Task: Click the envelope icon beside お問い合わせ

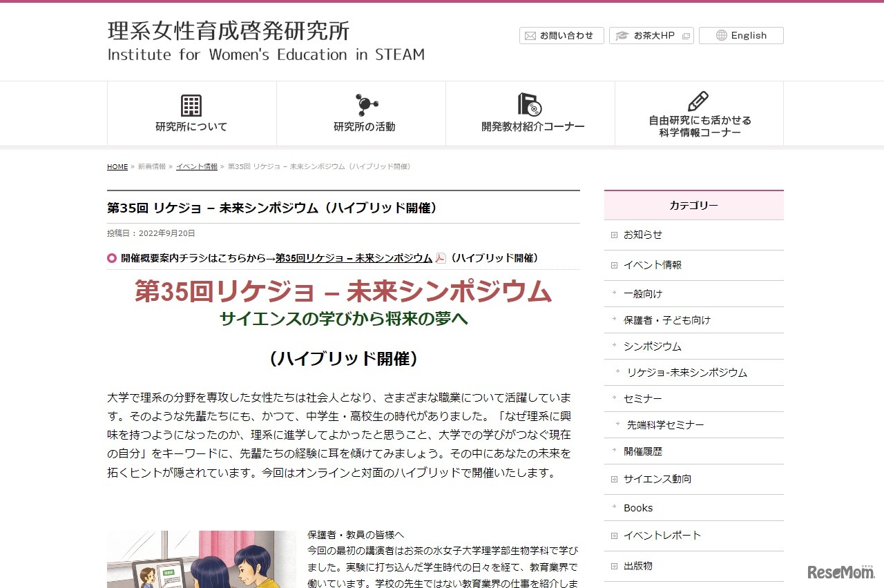Action: coord(530,36)
